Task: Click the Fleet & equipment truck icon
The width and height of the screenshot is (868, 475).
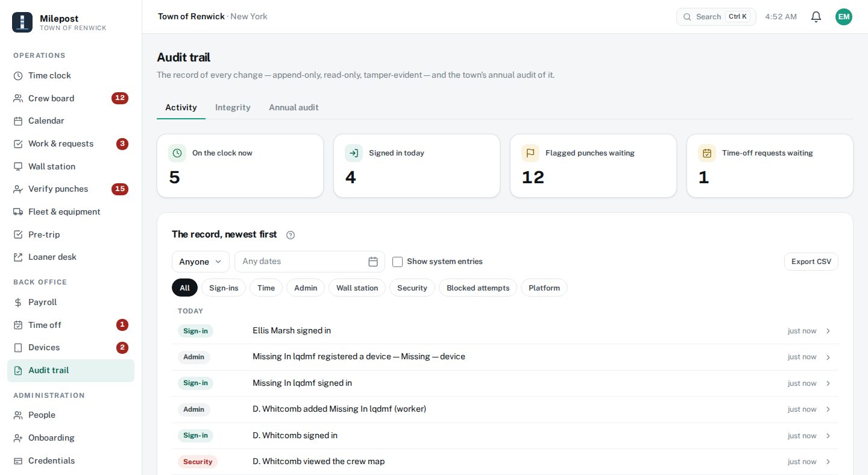Action: [18, 212]
